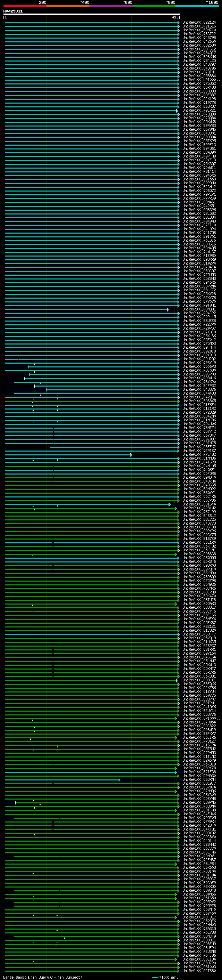222x980 pixels.
Task: Select hit UniRef100_A9PFH8
Action: (x=199, y=156)
